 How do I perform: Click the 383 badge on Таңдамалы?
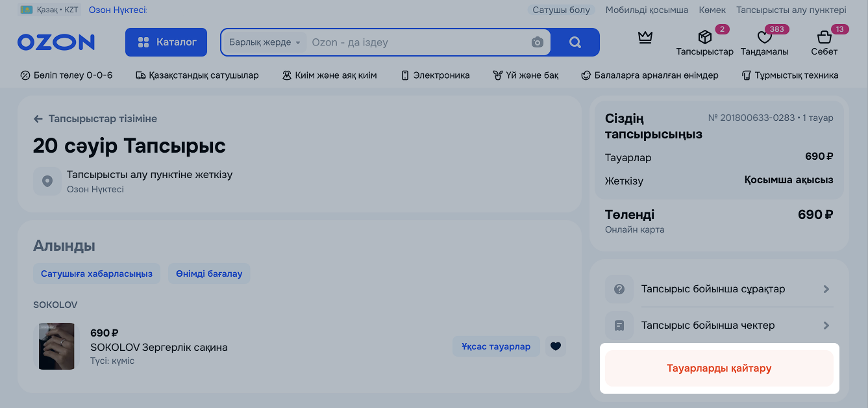coord(776,29)
